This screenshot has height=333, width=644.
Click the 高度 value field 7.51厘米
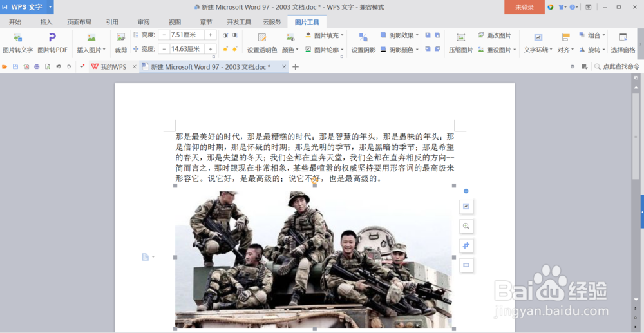pos(187,35)
